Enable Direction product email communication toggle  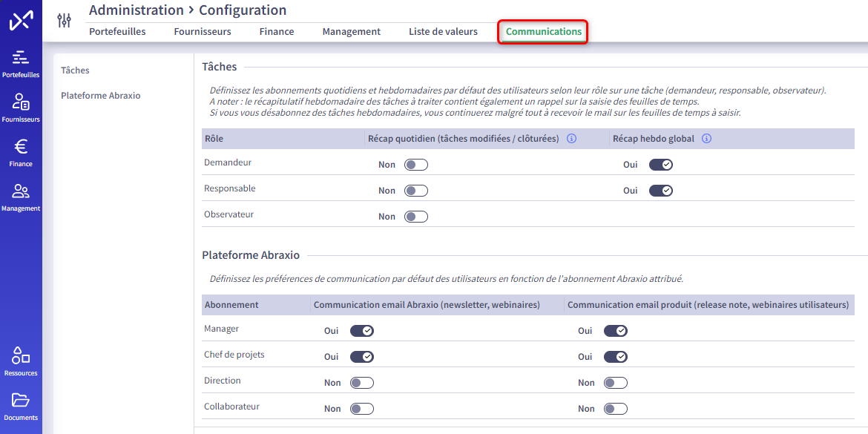[x=616, y=383]
